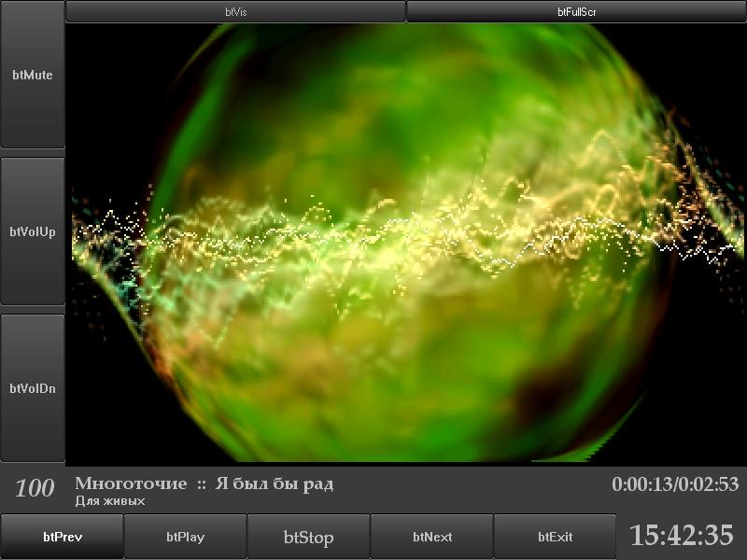The image size is (747, 560).
Task: Click the volume level value 100
Action: tap(35, 488)
